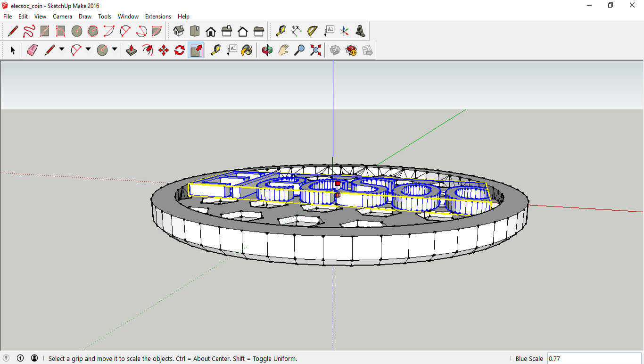644x364 pixels.
Task: Activate the Select arrow tool
Action: (13, 50)
